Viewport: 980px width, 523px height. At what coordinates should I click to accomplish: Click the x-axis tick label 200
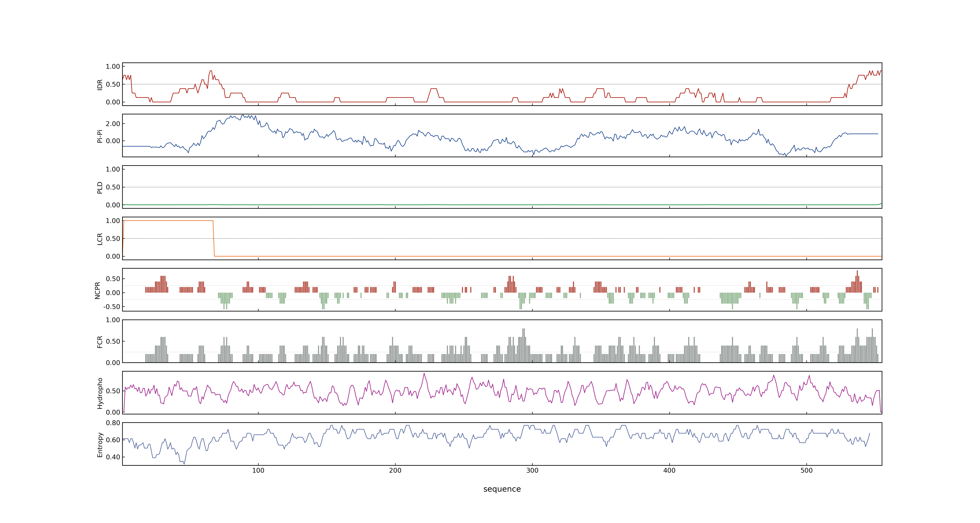click(x=395, y=470)
